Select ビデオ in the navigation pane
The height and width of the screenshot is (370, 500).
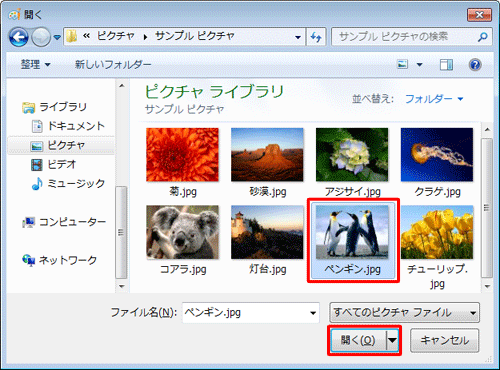[x=62, y=164]
